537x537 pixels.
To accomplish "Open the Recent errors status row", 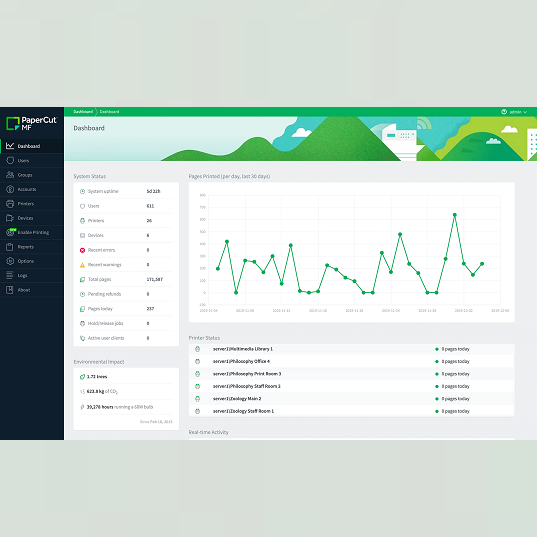I will pos(126,250).
